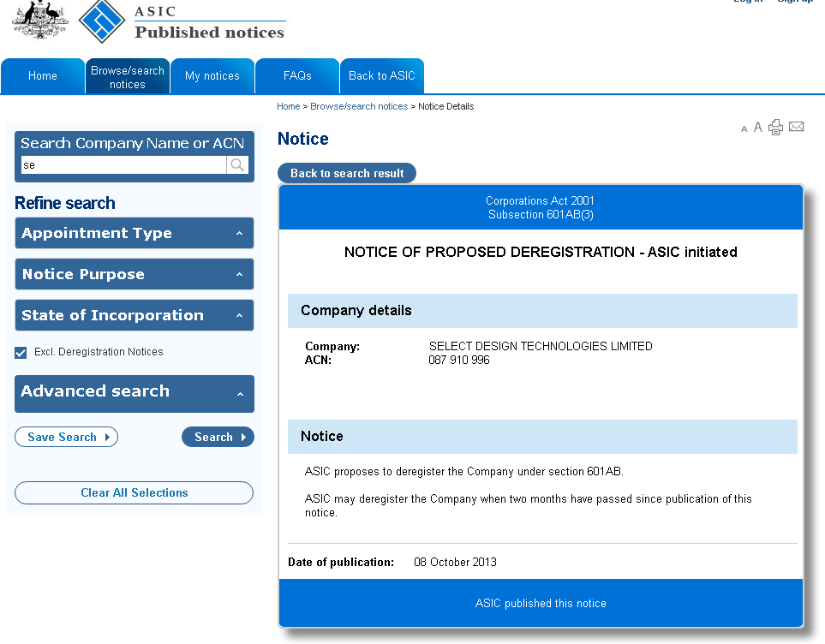
Task: Follow the Home breadcrumb link
Action: pos(289,106)
